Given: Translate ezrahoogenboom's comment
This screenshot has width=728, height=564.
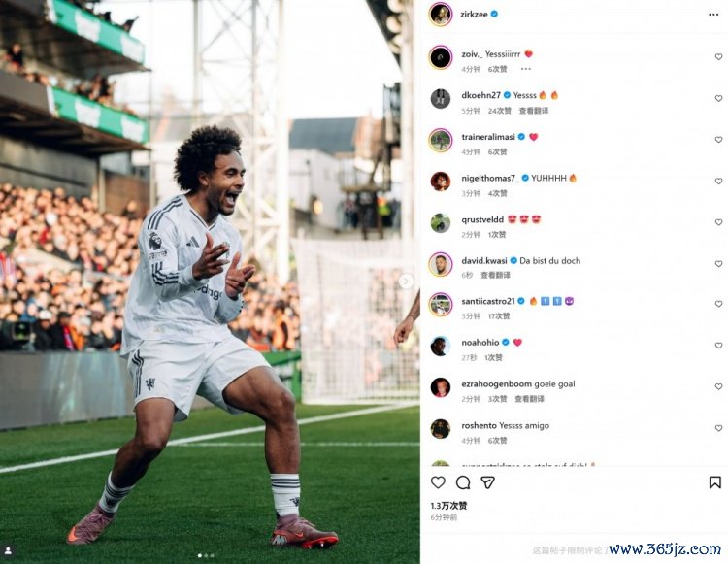Looking at the screenshot, I should click(529, 399).
